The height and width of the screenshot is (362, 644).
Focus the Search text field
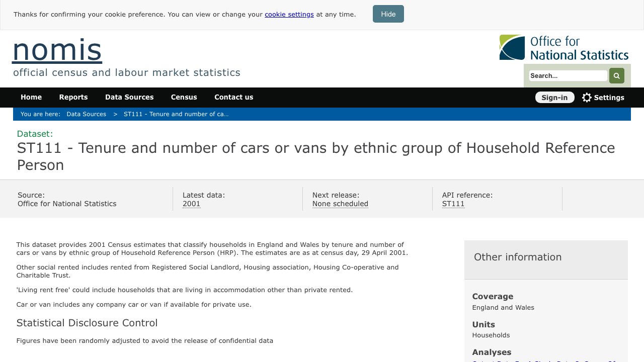click(x=568, y=76)
